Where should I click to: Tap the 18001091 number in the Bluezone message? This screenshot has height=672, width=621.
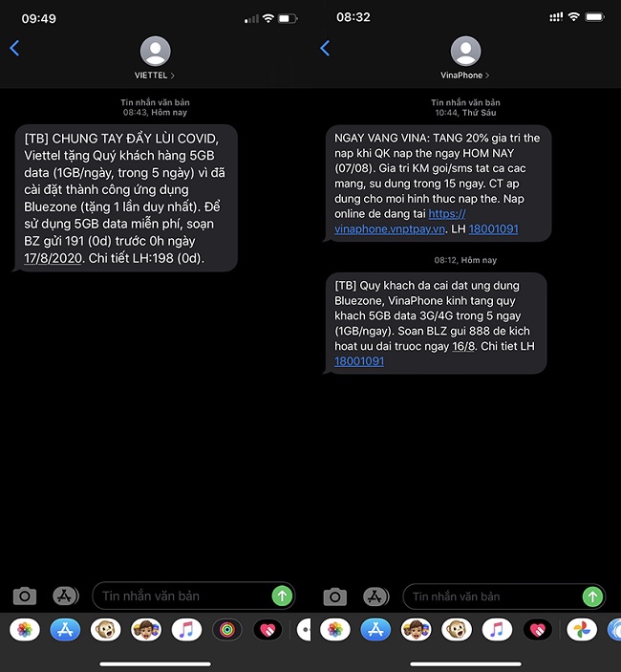pos(359,361)
